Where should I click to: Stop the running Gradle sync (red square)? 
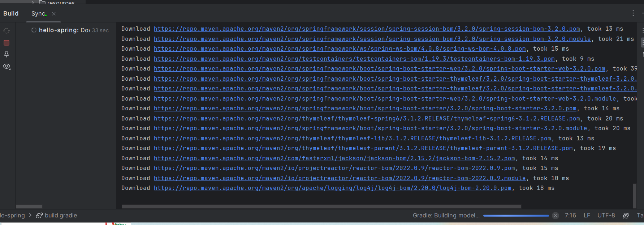coord(7,43)
